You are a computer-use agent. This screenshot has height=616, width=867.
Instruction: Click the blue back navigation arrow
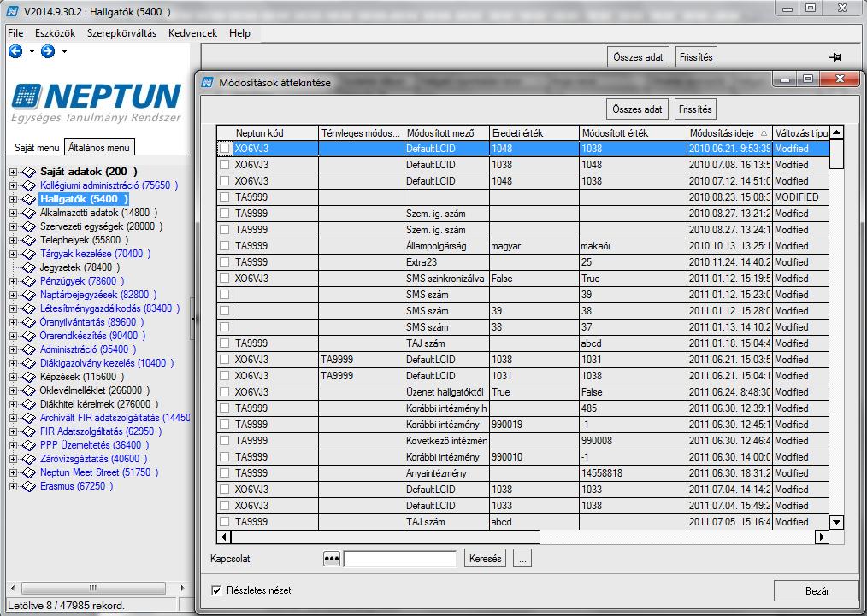pyautogui.click(x=15, y=51)
